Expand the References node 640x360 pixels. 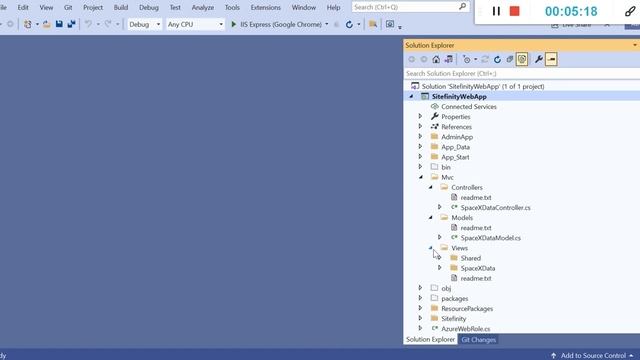point(420,127)
